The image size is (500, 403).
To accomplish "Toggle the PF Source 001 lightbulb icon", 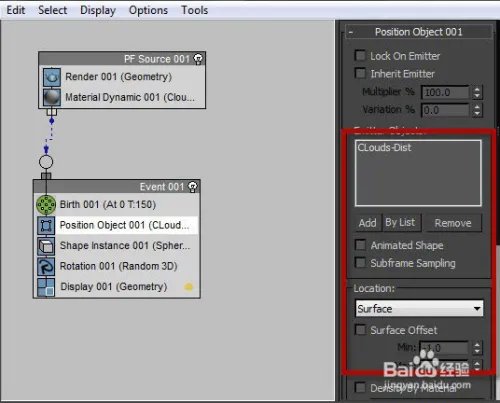I will coord(198,59).
